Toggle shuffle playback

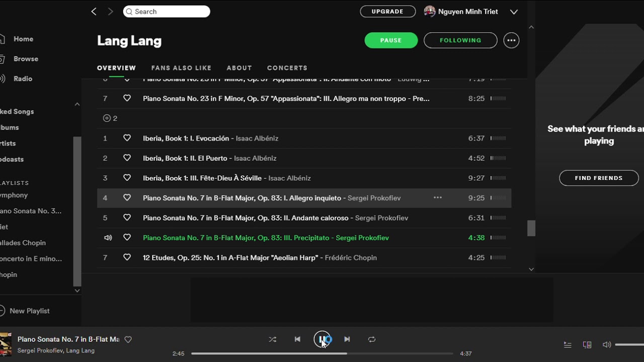point(272,339)
